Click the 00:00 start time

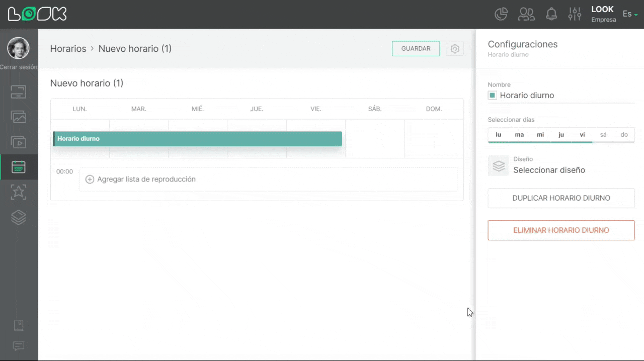64,171
